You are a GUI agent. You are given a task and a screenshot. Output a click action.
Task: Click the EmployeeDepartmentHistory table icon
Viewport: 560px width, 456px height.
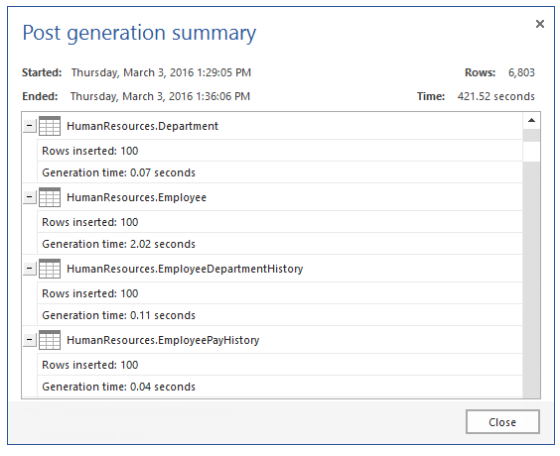pyautogui.click(x=50, y=269)
